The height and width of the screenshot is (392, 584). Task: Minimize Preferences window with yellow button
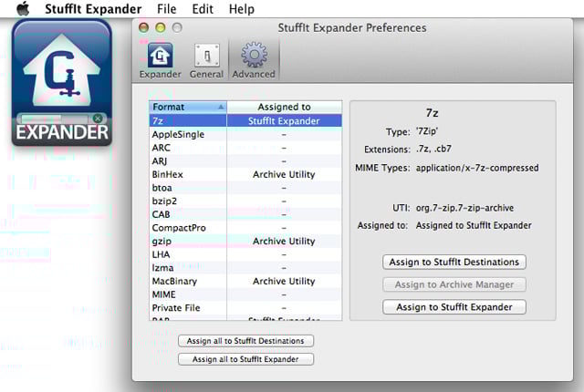(x=161, y=27)
